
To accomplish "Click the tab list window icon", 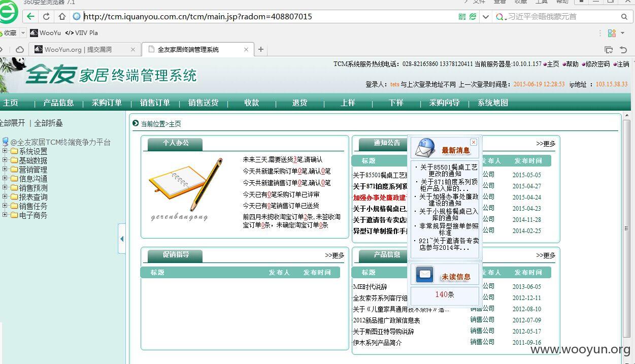I will [x=609, y=50].
